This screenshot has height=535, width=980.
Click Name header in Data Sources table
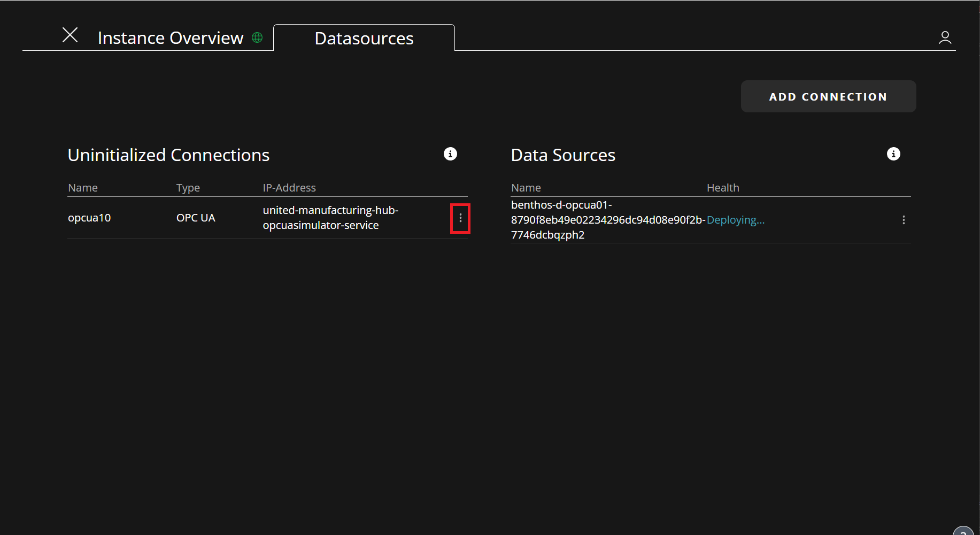point(526,188)
